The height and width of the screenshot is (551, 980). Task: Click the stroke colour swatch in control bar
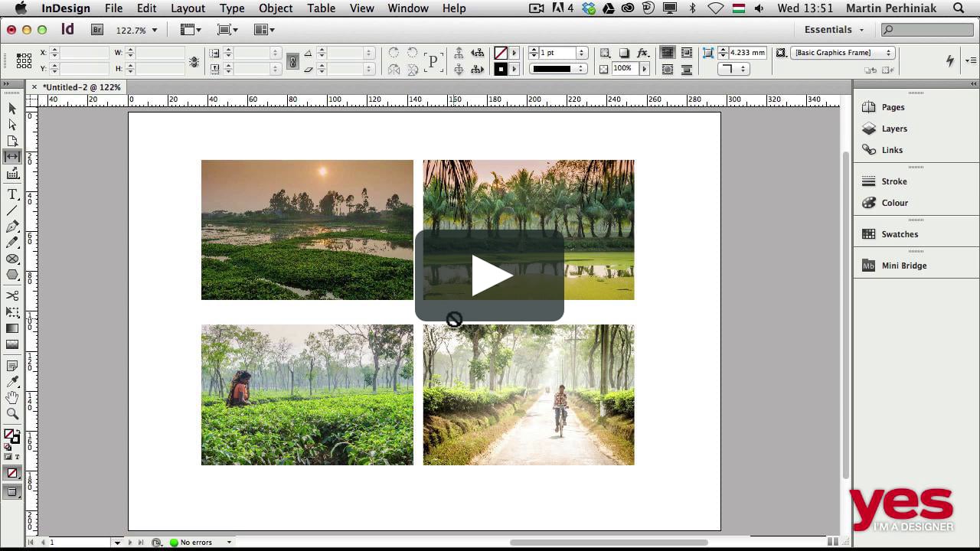(501, 69)
